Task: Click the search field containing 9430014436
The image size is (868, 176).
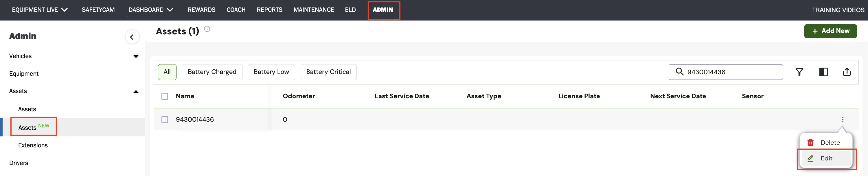Action: [725, 72]
